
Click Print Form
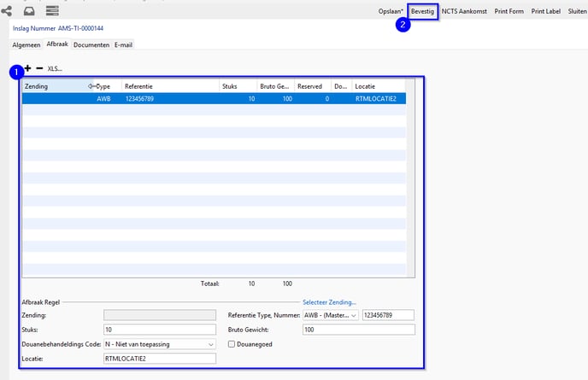(x=509, y=11)
